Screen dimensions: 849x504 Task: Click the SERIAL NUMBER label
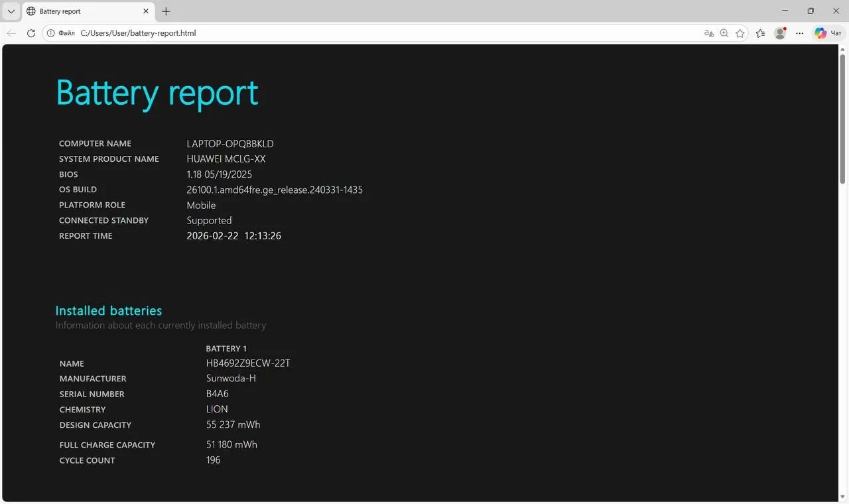(92, 395)
